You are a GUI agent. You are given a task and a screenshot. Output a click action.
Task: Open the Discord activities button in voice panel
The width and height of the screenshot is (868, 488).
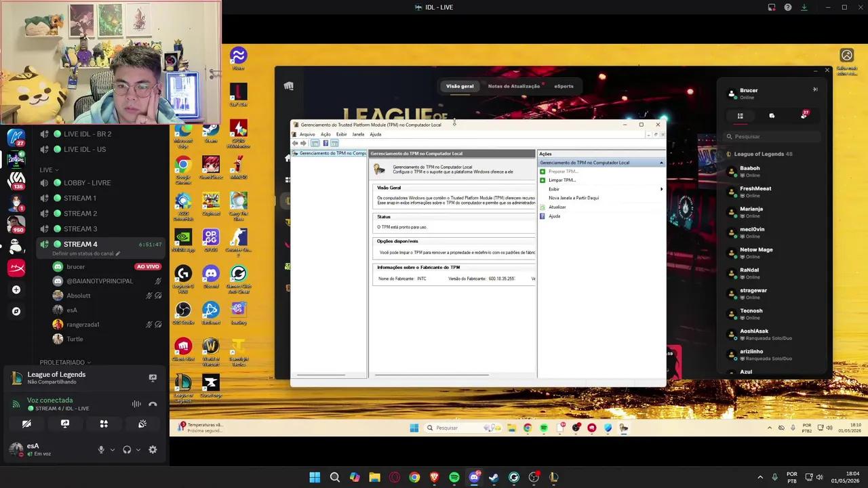(x=104, y=424)
